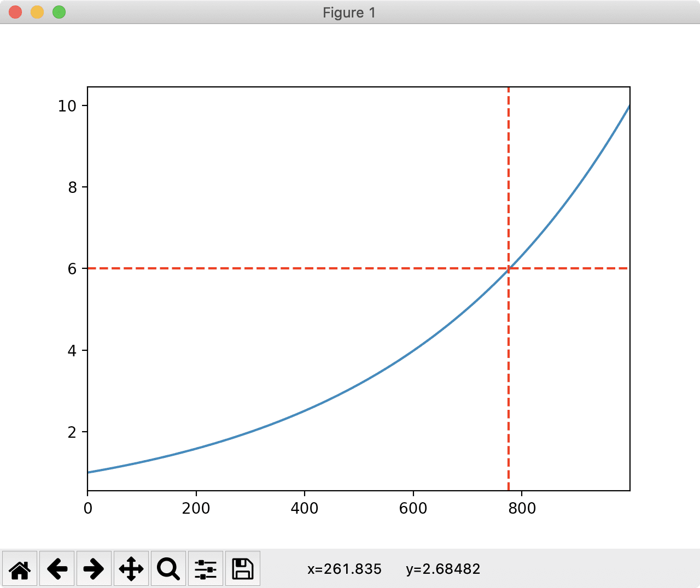Click the 800 tick label on x-axis
Screen dimensions: 700x588
(522, 509)
